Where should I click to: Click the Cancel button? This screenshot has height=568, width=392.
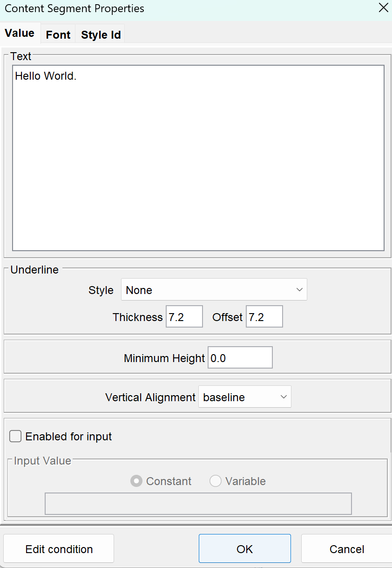tap(346, 549)
